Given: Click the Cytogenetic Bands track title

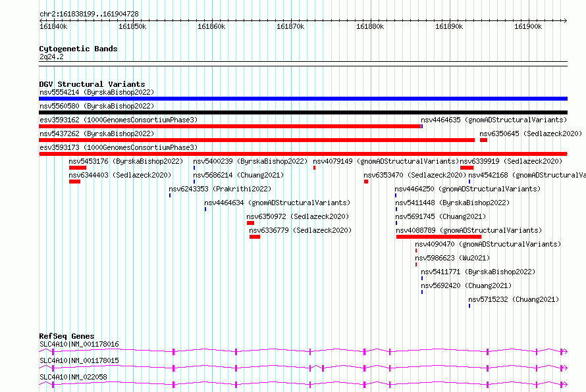Looking at the screenshot, I should coord(78,49).
